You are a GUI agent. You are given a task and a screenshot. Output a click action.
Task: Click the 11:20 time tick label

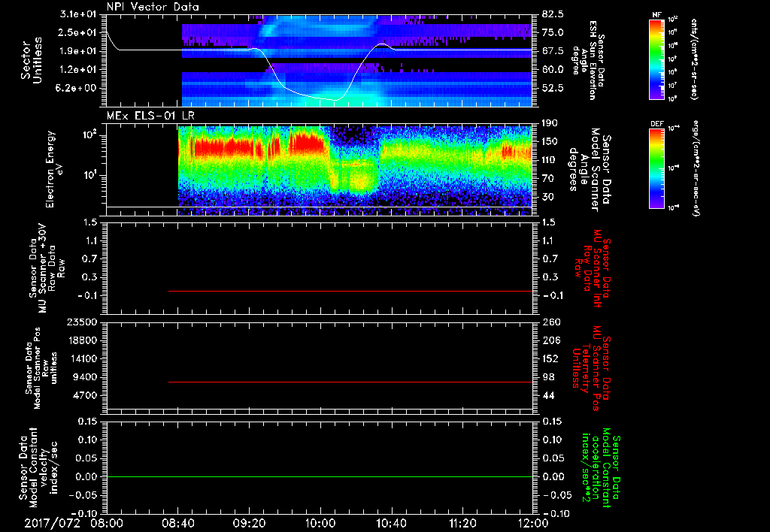tap(462, 523)
